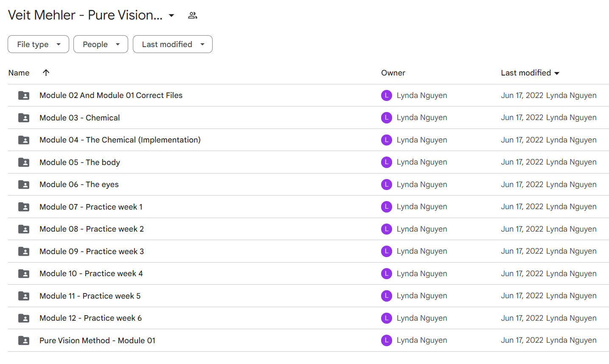Toggle the sort direction arrow next to Name

(x=46, y=73)
